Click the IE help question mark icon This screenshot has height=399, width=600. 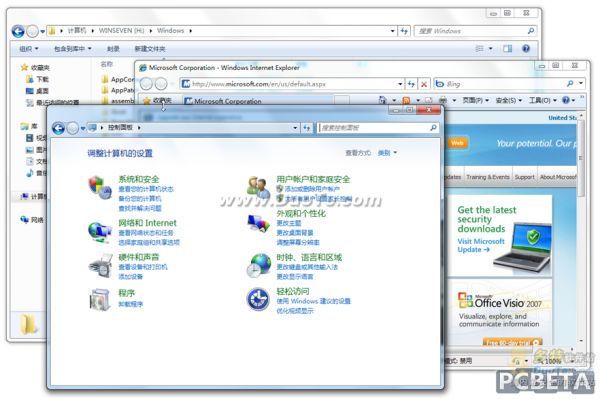566,100
